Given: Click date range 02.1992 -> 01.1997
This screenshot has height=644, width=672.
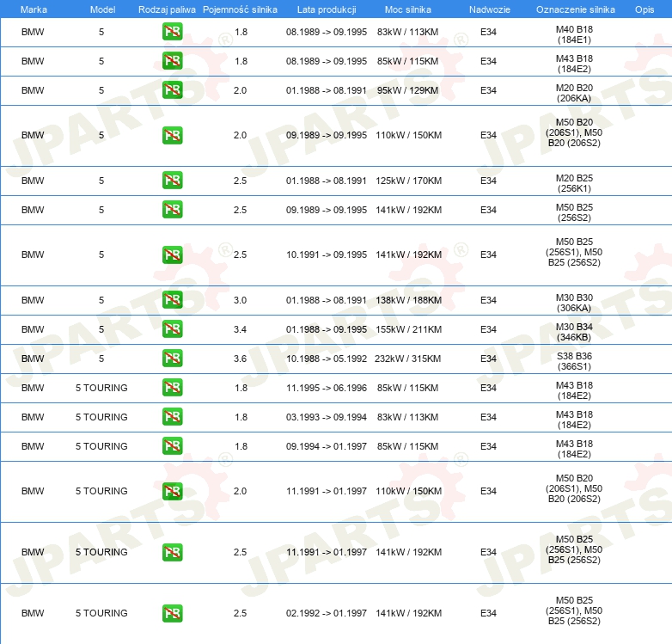Looking at the screenshot, I should (x=327, y=614).
